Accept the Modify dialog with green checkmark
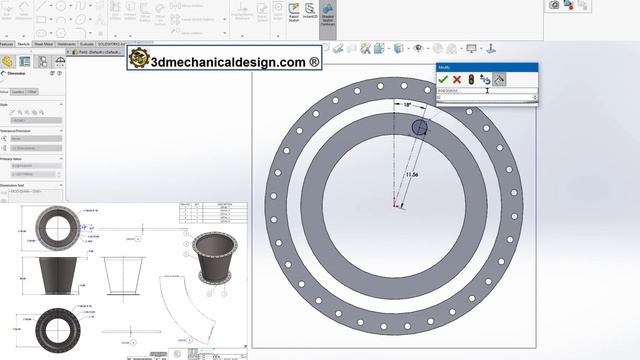This screenshot has height=360, width=640. pos(443,80)
